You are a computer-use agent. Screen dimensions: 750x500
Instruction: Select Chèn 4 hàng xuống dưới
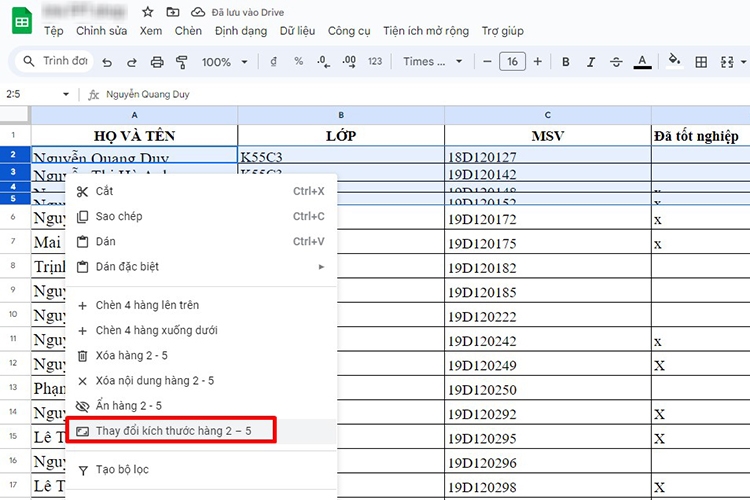201,330
